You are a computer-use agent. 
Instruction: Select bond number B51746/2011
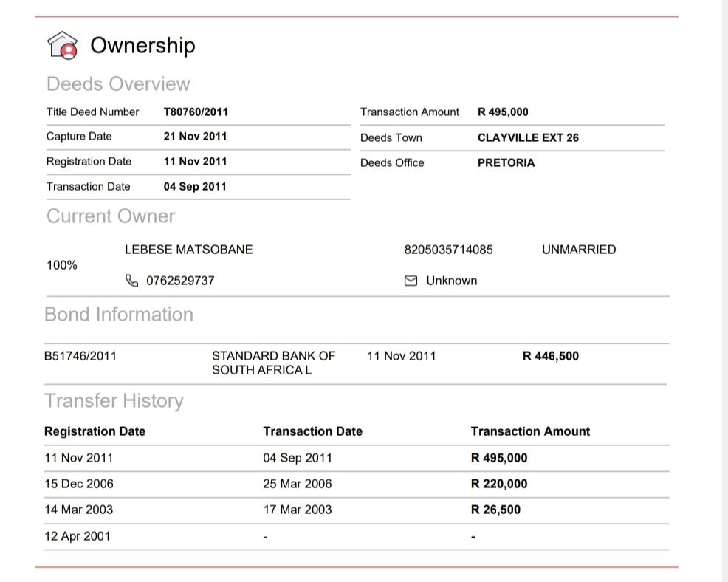(x=80, y=356)
